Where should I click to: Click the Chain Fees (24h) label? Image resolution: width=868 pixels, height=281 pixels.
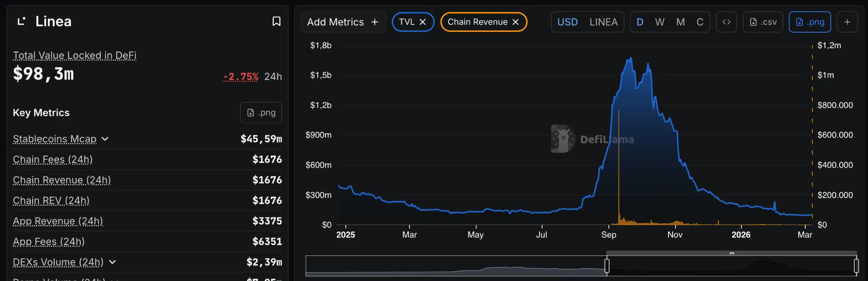click(x=53, y=160)
